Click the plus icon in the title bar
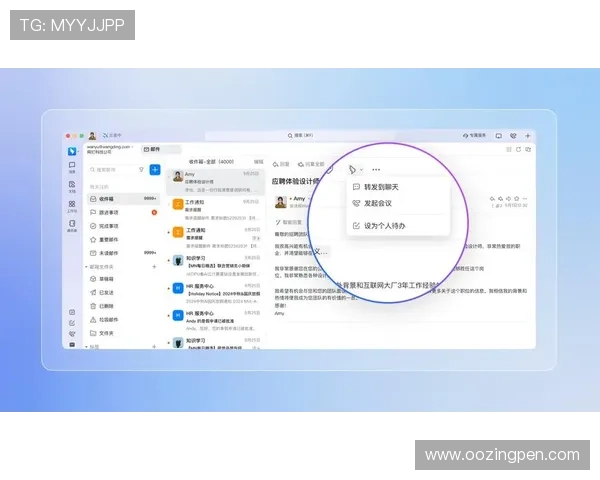The height and width of the screenshot is (480, 600). click(528, 136)
